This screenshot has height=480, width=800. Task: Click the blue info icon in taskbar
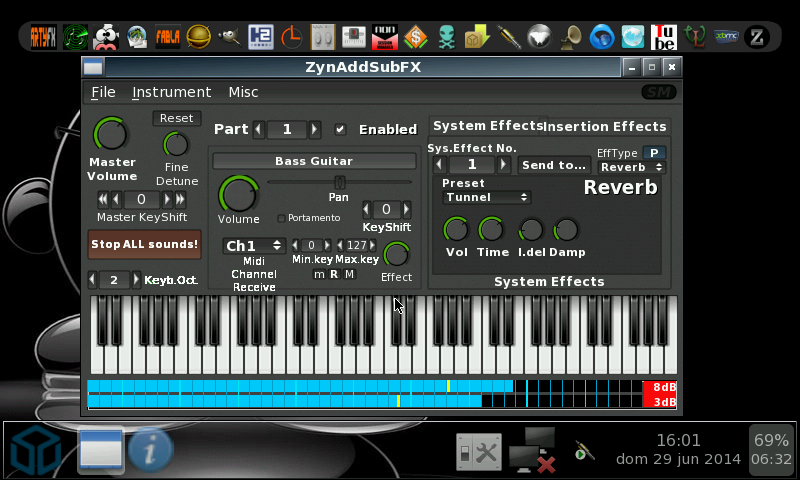click(151, 451)
